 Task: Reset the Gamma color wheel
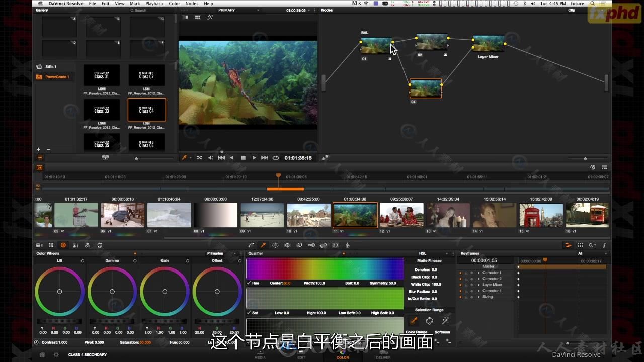(135, 261)
